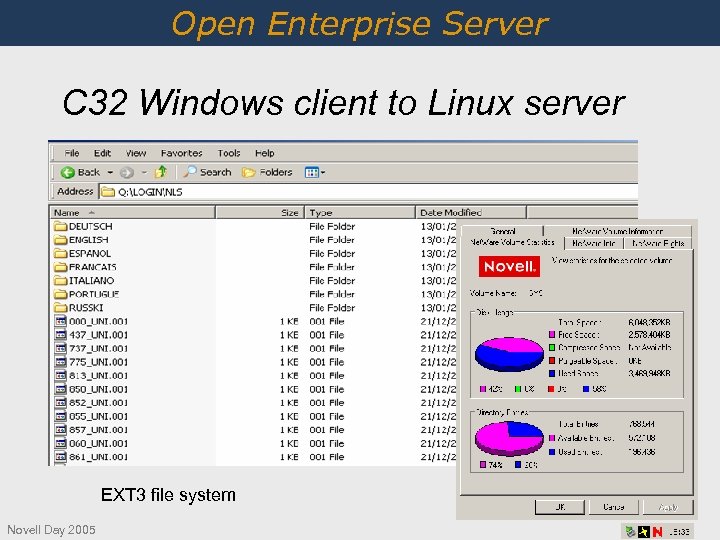This screenshot has height=540, width=720.
Task: Open the Back button history dropdown arrow
Action: click(x=110, y=173)
